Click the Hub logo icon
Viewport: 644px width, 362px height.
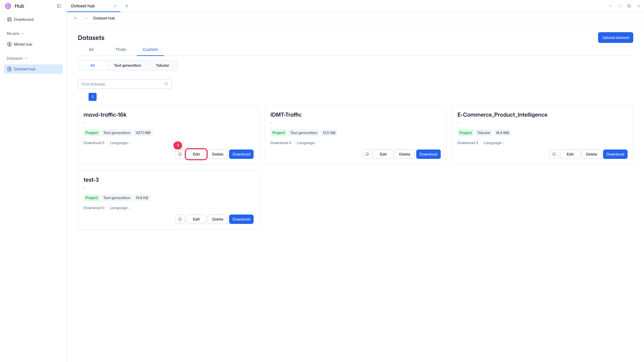(8, 6)
